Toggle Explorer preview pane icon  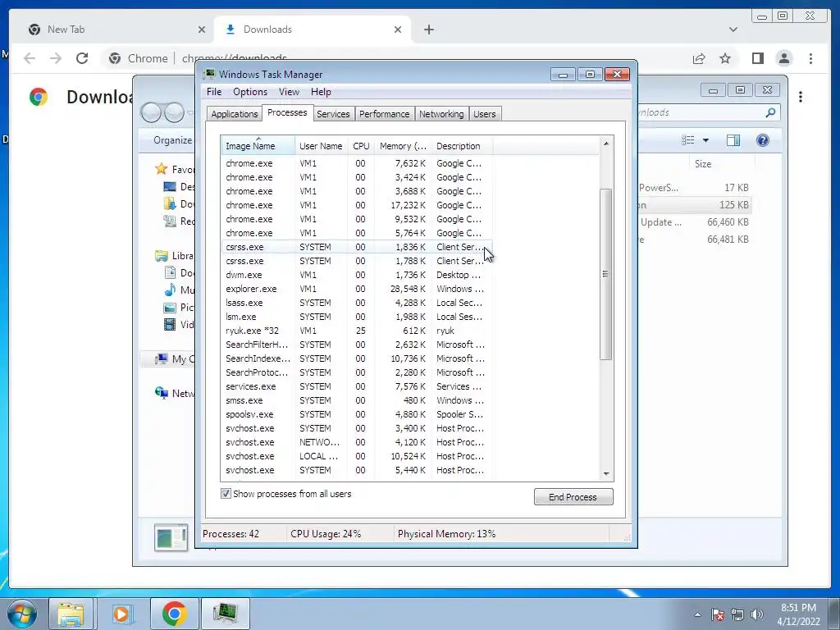pyautogui.click(x=733, y=140)
